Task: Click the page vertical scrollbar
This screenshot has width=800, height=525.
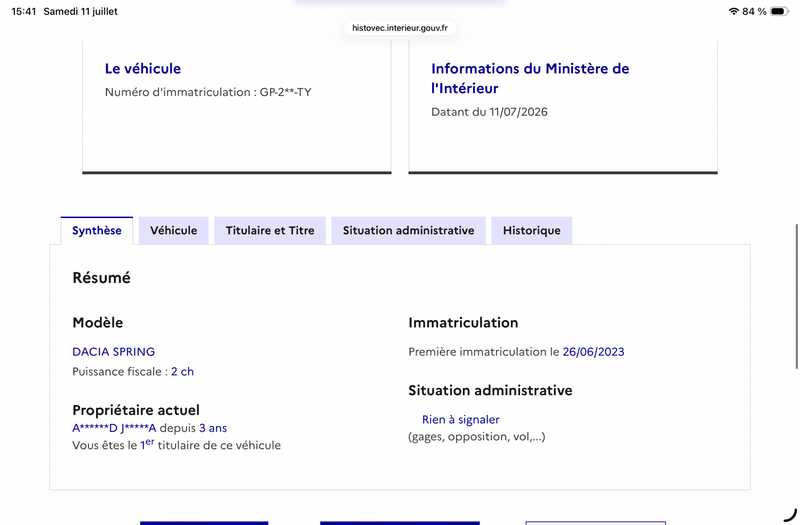Action: coord(796,296)
